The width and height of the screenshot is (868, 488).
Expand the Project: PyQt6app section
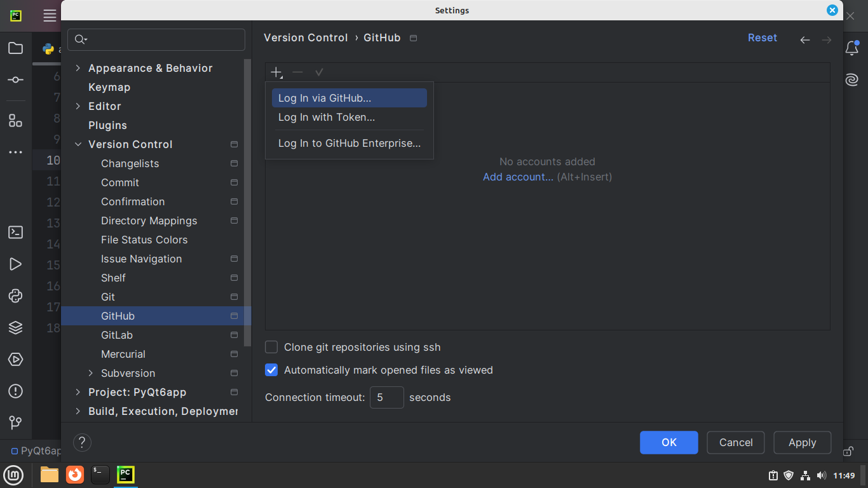point(78,392)
